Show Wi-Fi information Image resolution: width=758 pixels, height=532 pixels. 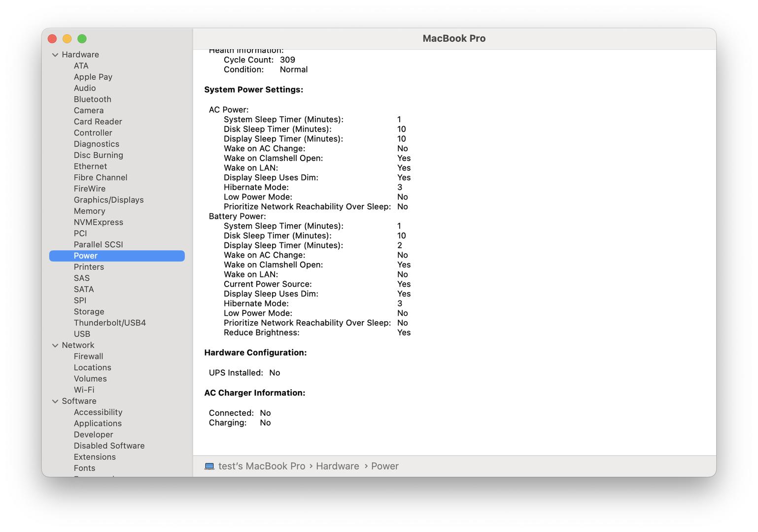tap(84, 390)
